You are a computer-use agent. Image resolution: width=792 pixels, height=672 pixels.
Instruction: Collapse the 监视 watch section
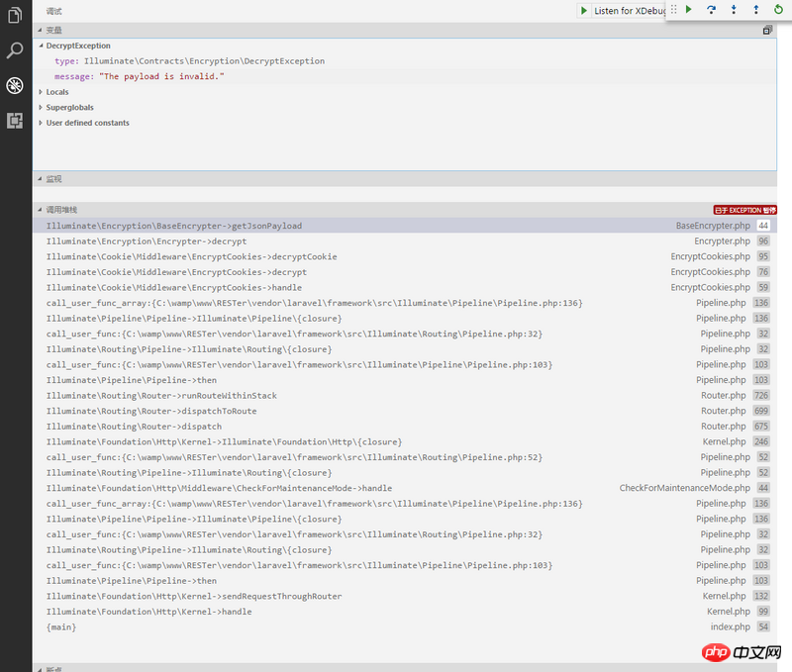click(40, 179)
